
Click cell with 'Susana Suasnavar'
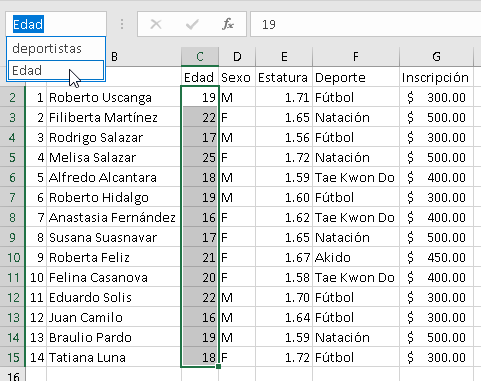coord(114,237)
